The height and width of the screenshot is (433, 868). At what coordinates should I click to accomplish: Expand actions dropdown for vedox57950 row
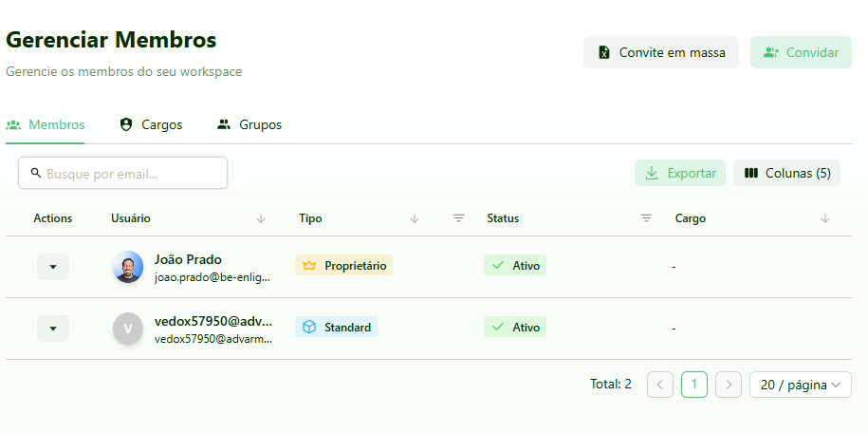tap(53, 329)
